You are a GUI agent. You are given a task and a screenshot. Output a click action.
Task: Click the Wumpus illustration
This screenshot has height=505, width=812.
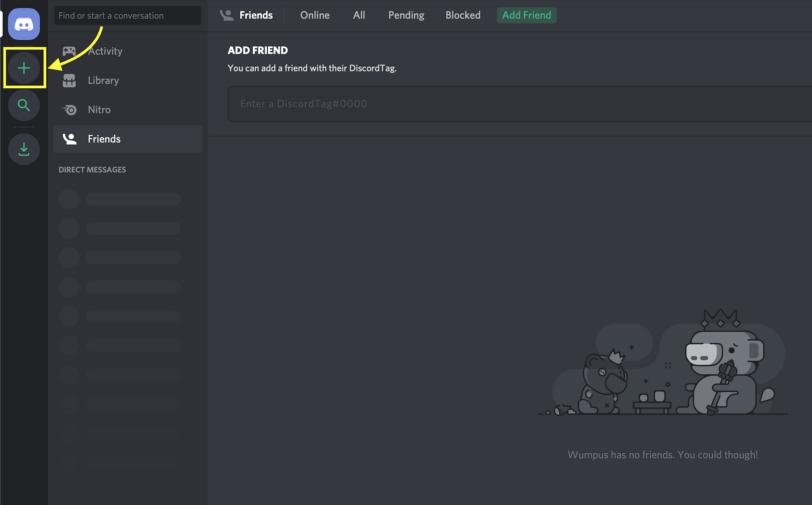663,362
